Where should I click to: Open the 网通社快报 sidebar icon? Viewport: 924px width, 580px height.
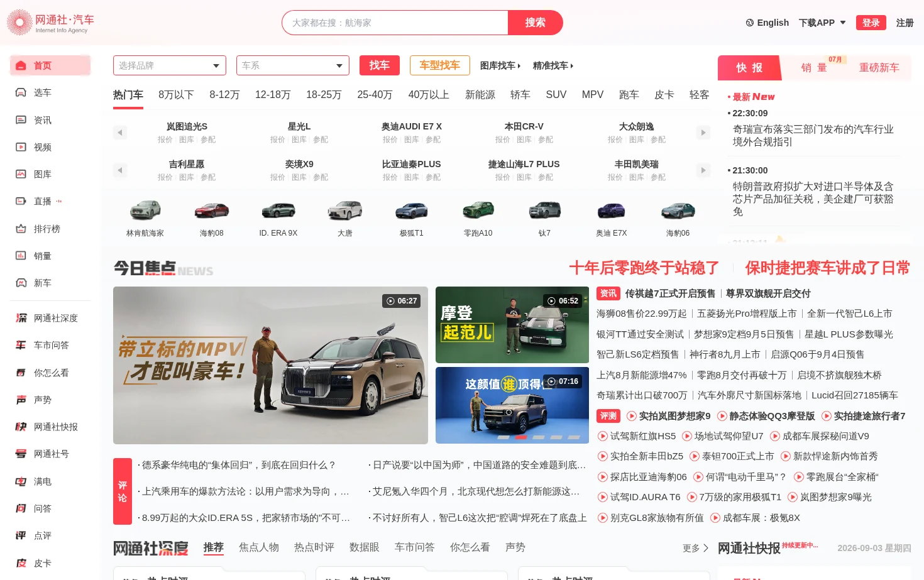[21, 427]
